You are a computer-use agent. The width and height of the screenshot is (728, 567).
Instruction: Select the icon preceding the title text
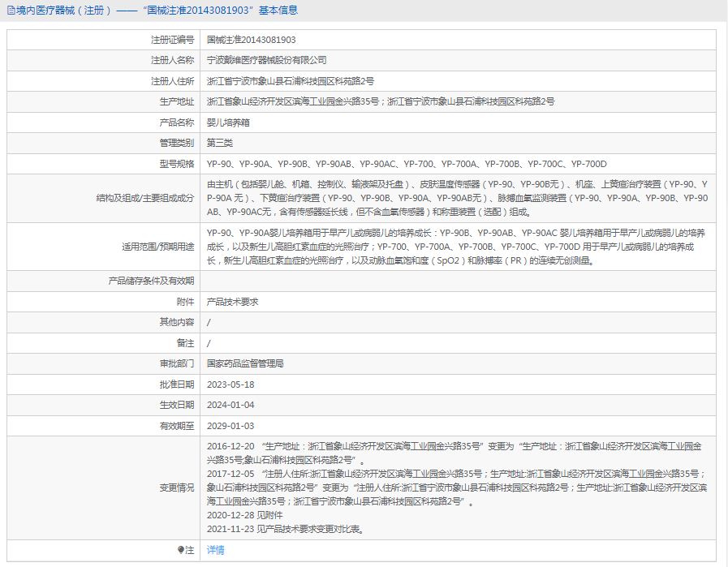click(x=11, y=10)
